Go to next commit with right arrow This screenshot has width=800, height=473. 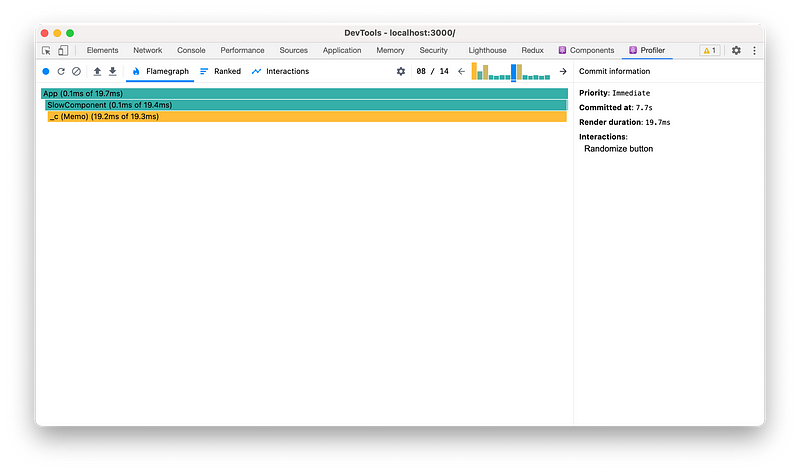[x=563, y=72]
